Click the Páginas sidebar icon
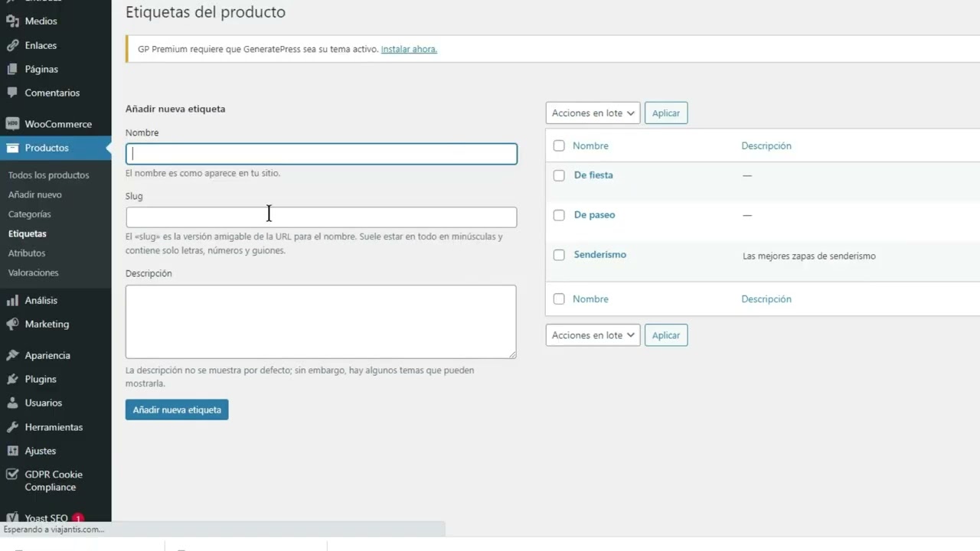 [x=12, y=69]
